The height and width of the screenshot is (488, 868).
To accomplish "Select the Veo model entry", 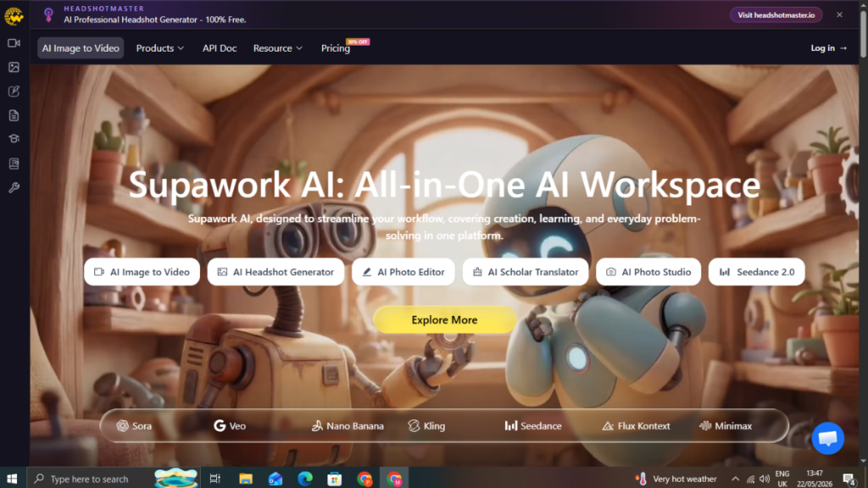I will [230, 426].
